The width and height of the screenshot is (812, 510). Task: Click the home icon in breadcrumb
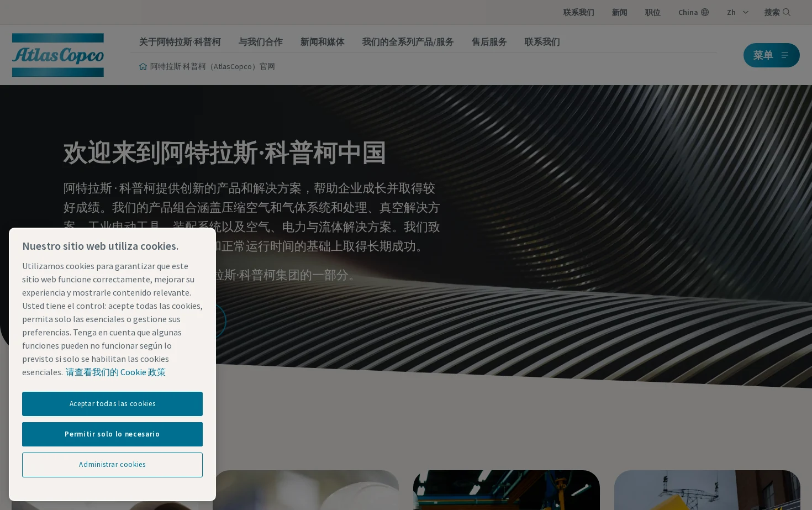coord(143,66)
